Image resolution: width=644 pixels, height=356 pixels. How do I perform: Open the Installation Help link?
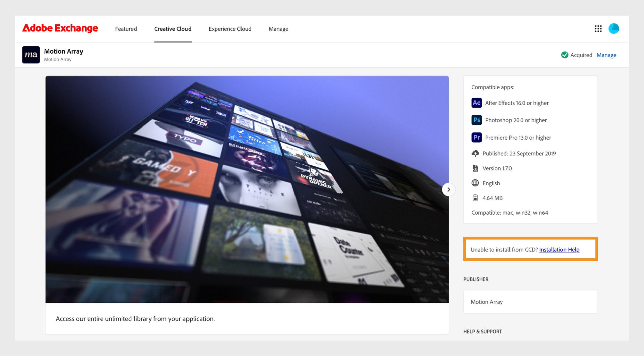point(559,249)
